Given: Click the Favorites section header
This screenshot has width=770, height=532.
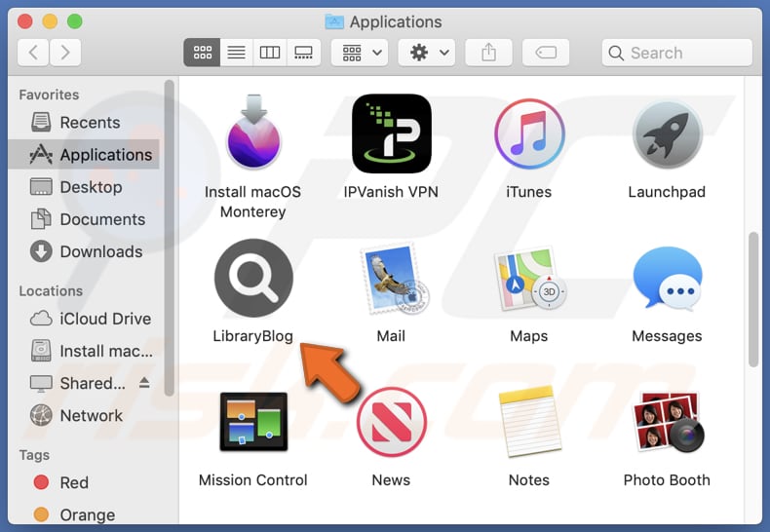Looking at the screenshot, I should click(x=49, y=95).
